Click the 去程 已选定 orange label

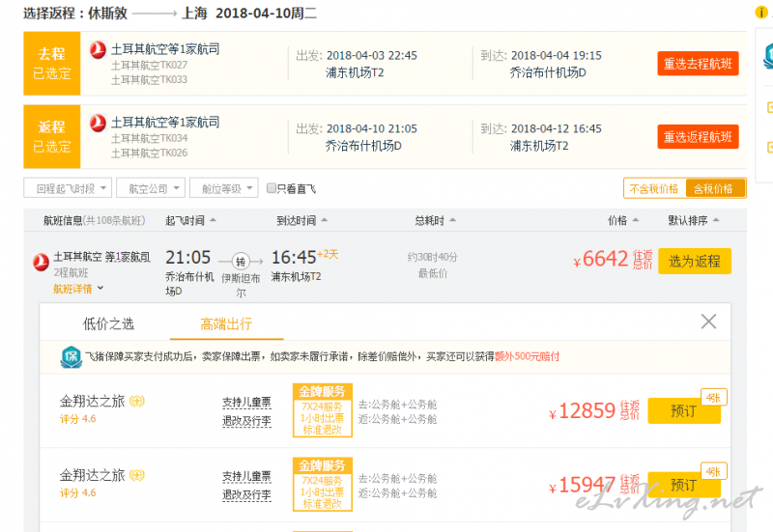point(52,64)
